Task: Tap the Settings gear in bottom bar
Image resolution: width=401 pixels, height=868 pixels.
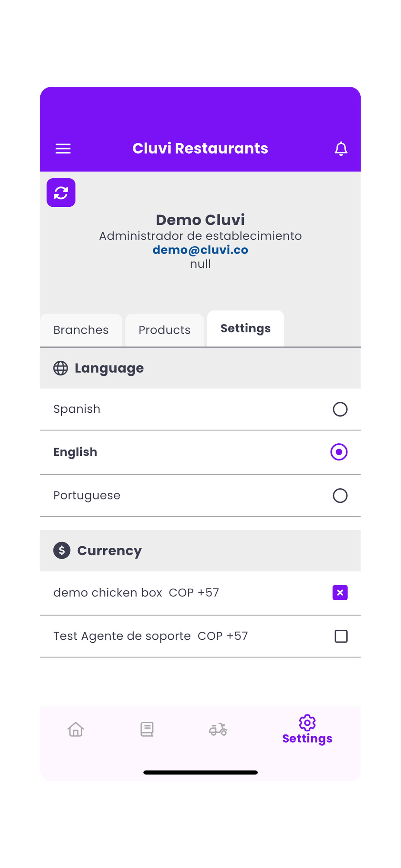Action: click(307, 729)
